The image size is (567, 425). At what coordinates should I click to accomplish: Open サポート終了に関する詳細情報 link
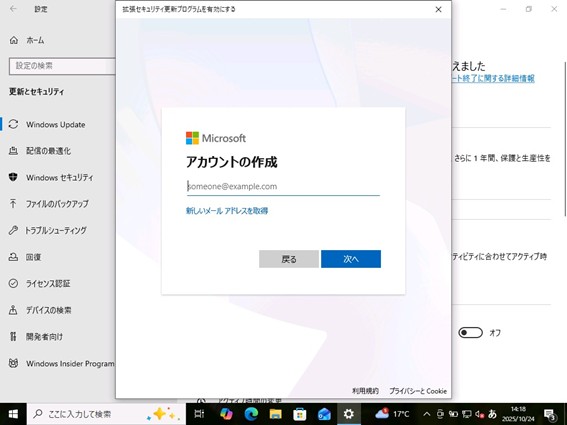click(494, 78)
